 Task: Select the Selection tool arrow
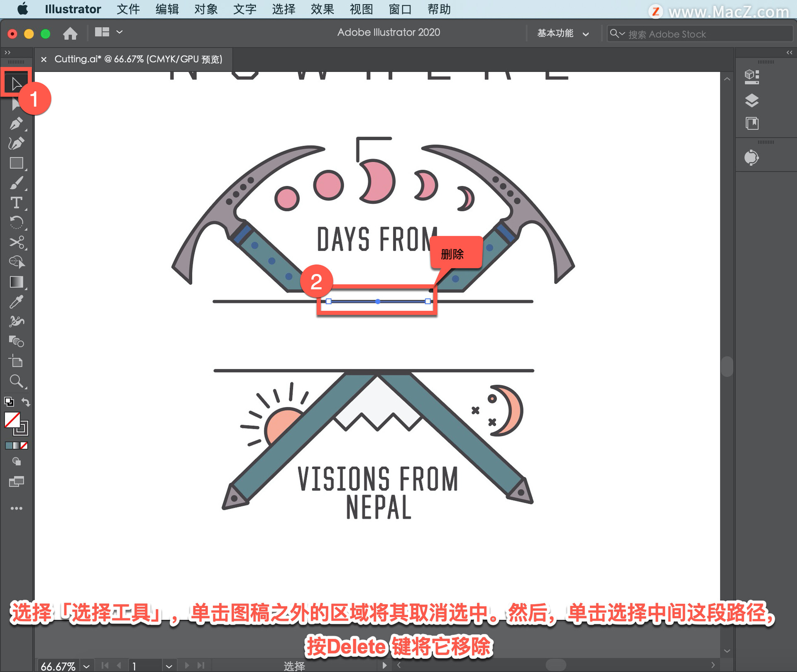pos(16,83)
